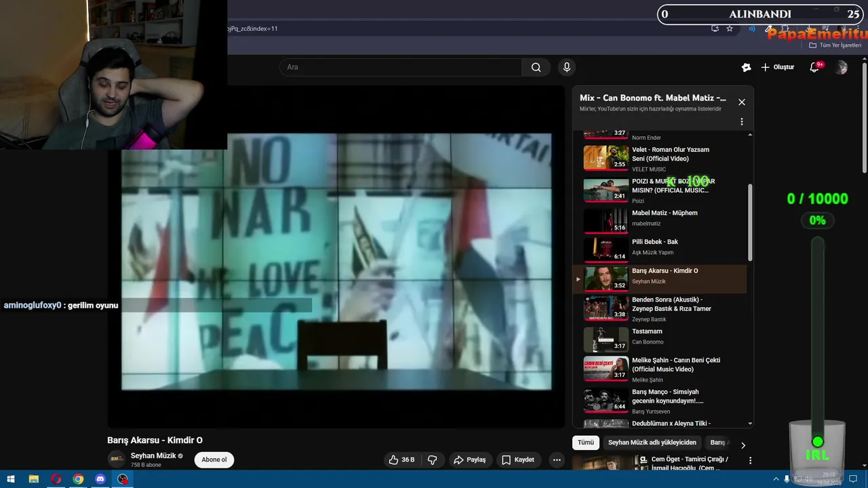Open options for Cem Öget recommendation
Screen dimensions: 868x488
(750, 460)
